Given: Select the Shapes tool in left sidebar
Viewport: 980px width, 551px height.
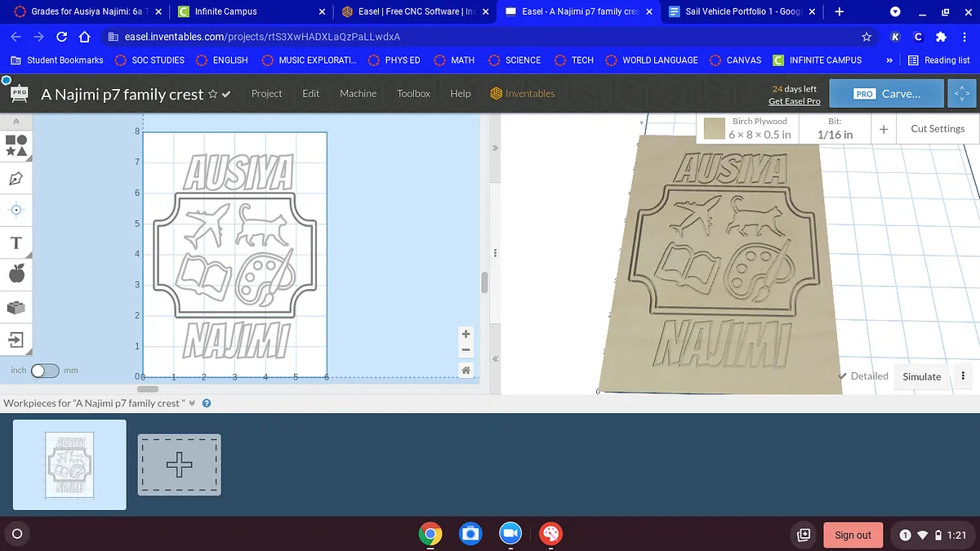Looking at the screenshot, I should point(16,145).
